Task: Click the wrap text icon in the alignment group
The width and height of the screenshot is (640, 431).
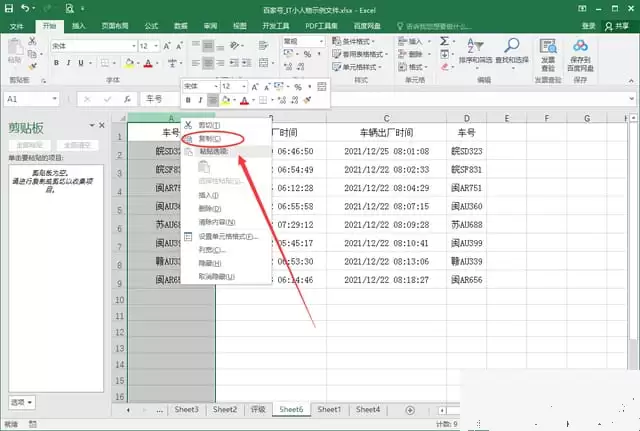Action: (x=264, y=45)
